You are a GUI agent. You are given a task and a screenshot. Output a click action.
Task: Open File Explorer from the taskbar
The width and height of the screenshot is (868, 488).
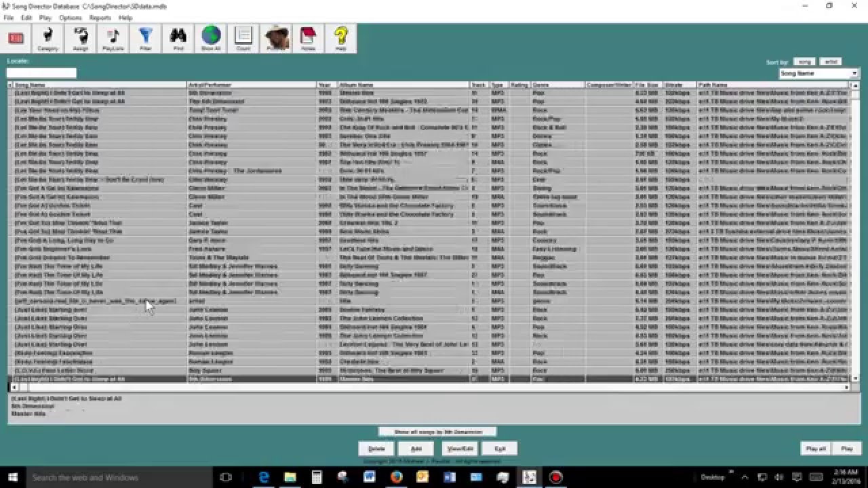click(290, 477)
